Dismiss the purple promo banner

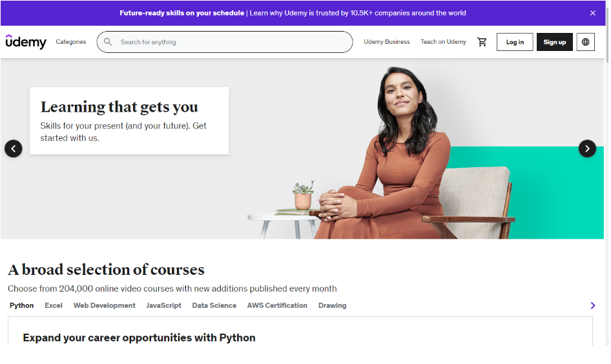(x=593, y=14)
